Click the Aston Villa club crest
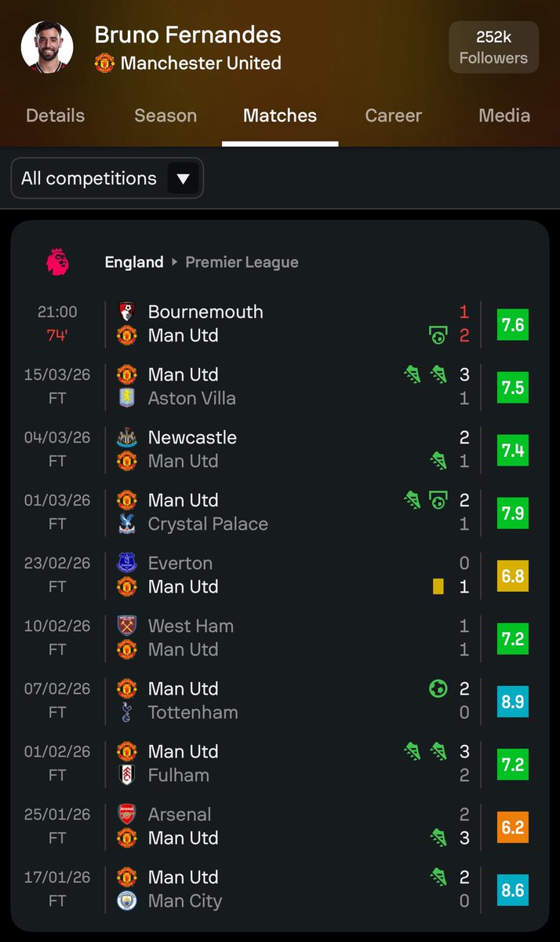The height and width of the screenshot is (942, 560). (126, 398)
